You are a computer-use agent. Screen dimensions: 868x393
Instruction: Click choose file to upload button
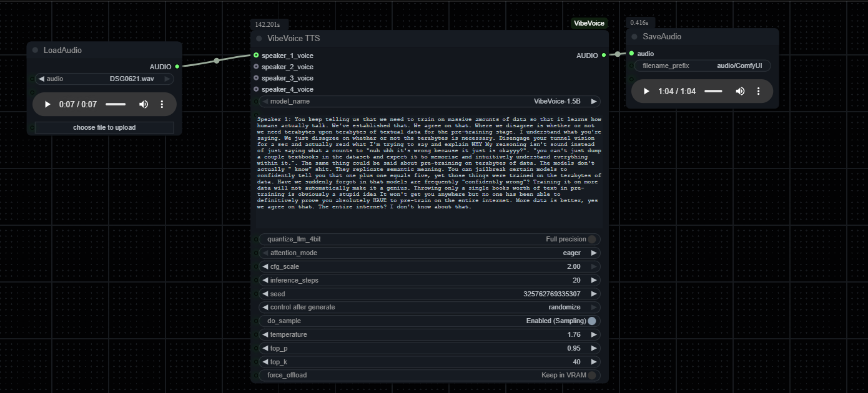click(x=104, y=127)
